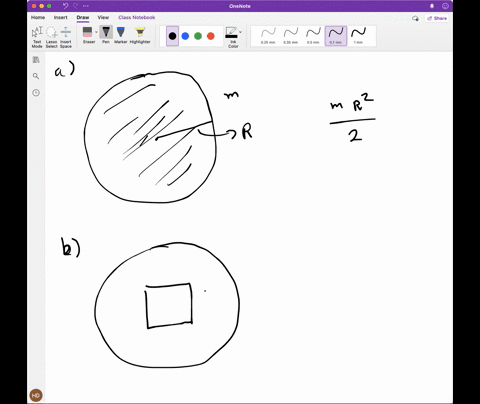The width and height of the screenshot is (480, 404).
Task: Choose the black ink color
Action: click(172, 36)
